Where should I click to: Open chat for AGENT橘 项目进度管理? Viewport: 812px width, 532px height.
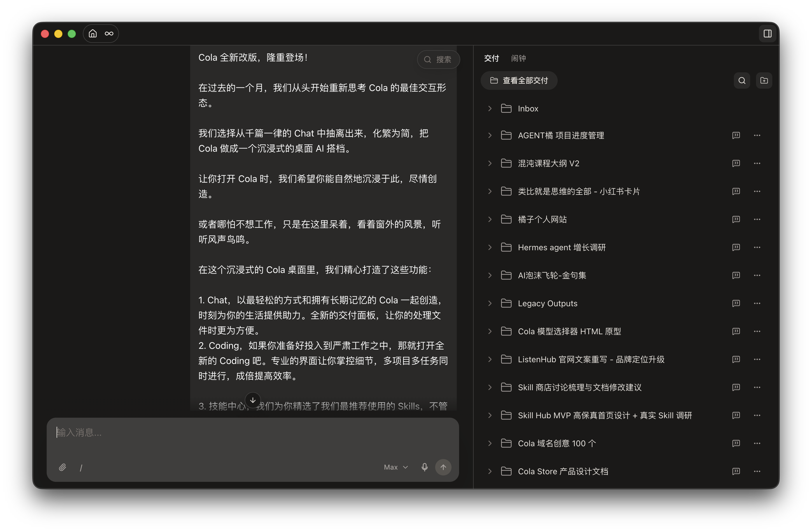click(x=736, y=135)
